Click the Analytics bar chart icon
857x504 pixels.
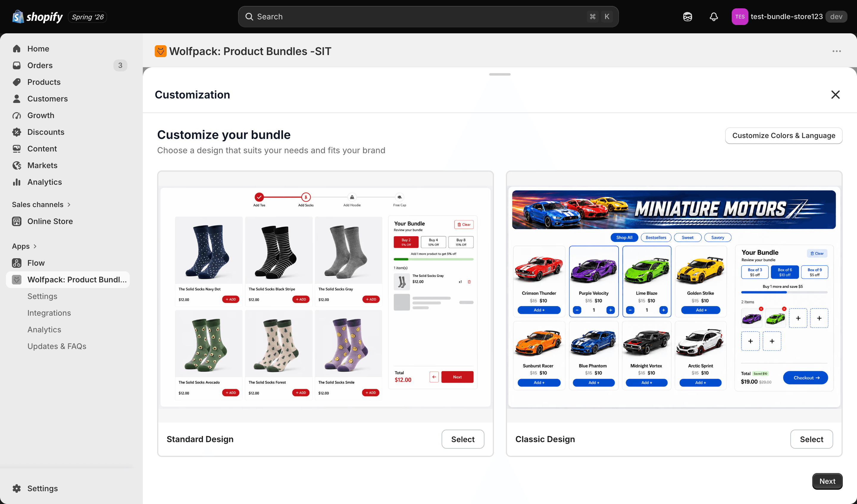tap(17, 182)
